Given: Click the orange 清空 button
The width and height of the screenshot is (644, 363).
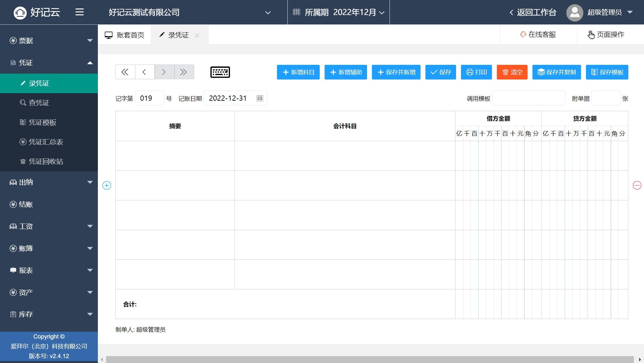Looking at the screenshot, I should click(512, 72).
